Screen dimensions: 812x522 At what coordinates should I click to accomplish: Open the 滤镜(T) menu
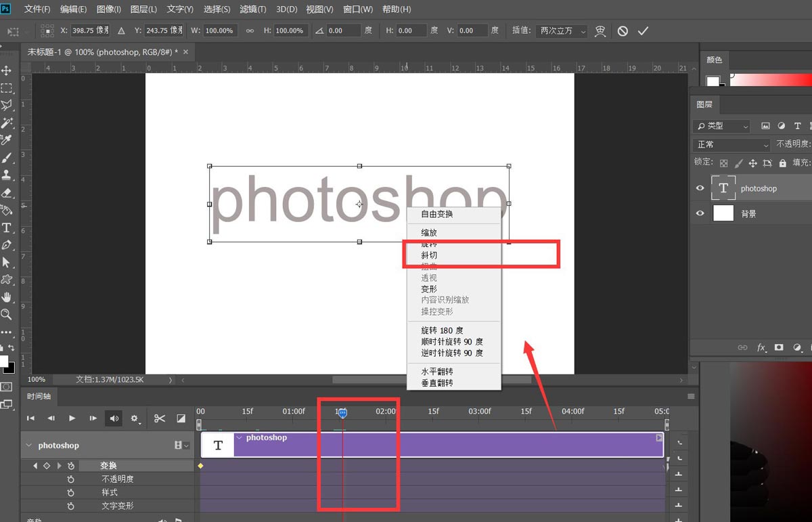click(253, 9)
